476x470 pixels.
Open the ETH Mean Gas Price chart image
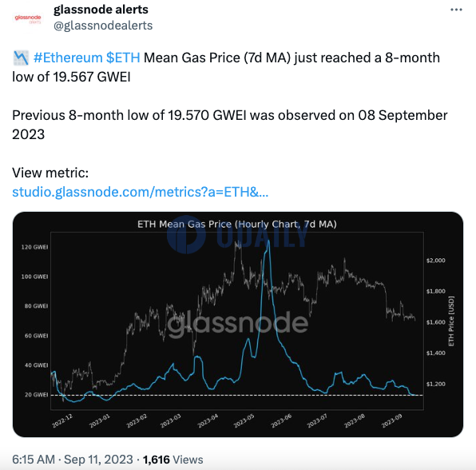[238, 325]
